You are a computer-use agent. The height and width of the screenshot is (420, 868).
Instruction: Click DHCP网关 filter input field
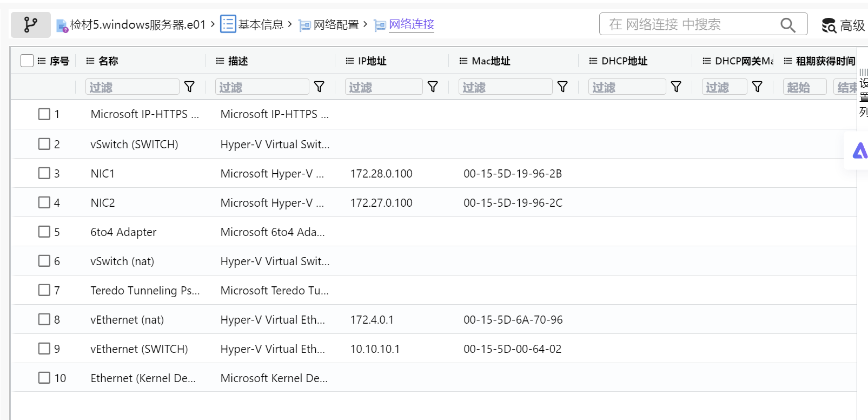[725, 87]
